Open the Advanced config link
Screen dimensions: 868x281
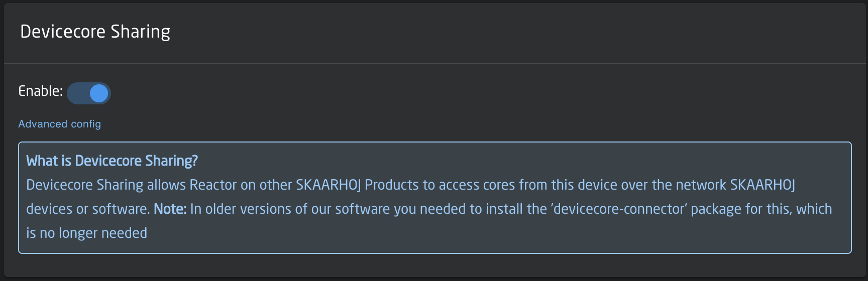[x=59, y=124]
